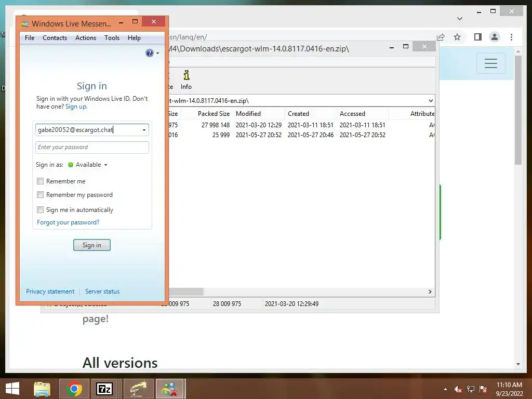This screenshot has height=399, width=532.
Task: Open Chrome three-dot menu
Action: click(x=511, y=37)
